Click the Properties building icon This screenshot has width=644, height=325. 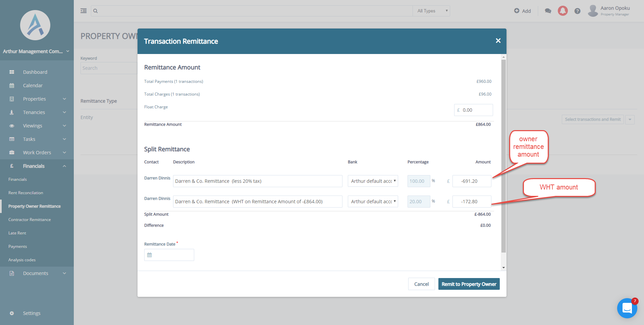coord(12,99)
